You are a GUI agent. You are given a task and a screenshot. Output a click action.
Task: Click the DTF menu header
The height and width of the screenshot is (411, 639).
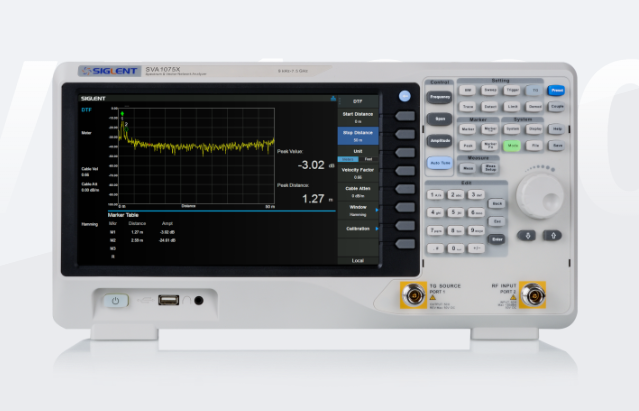(x=358, y=101)
